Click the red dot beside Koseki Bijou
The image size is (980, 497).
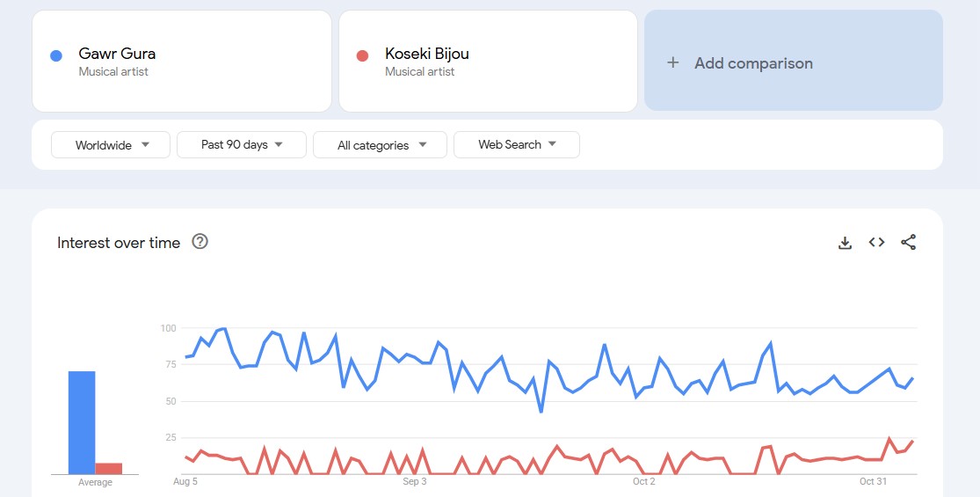pyautogui.click(x=362, y=56)
